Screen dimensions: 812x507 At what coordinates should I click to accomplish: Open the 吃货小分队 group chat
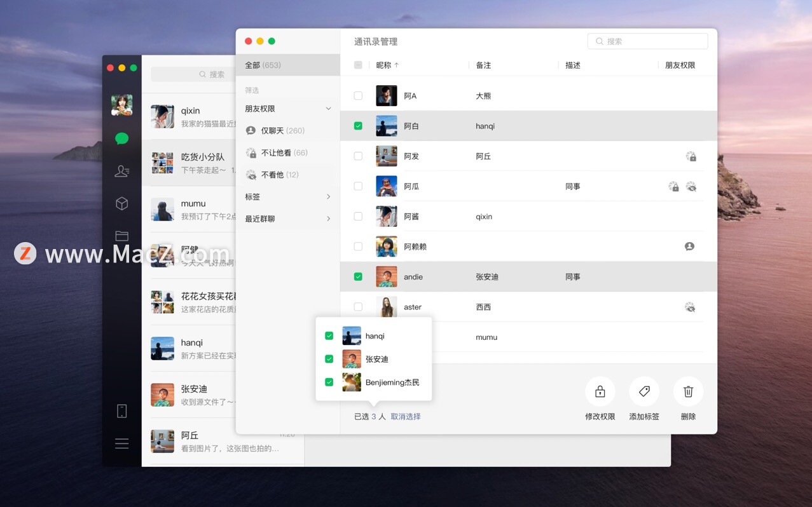pos(188,163)
